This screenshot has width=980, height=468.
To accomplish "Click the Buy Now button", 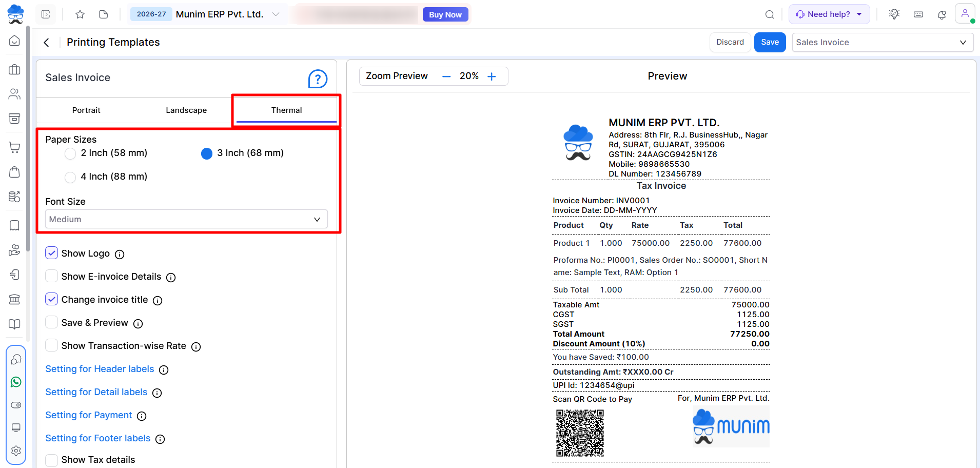I will coord(445,15).
